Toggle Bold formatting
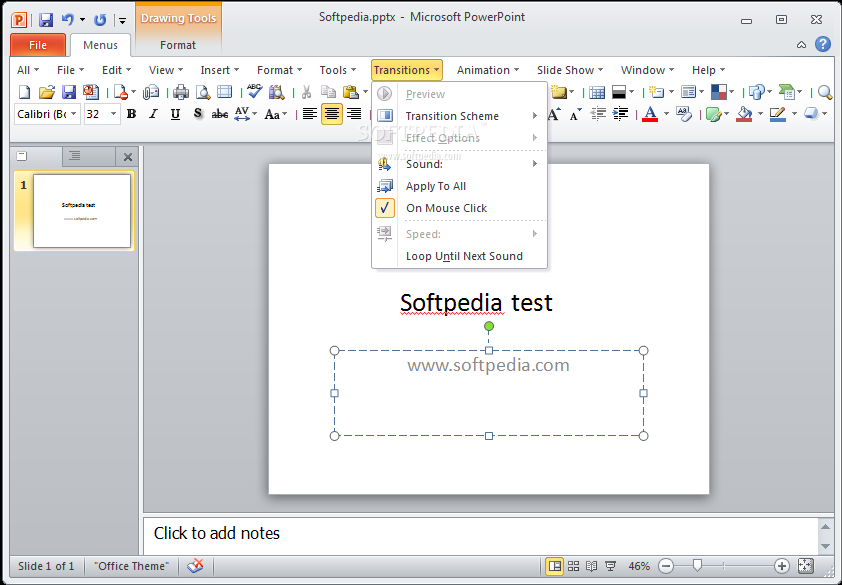 point(131,114)
